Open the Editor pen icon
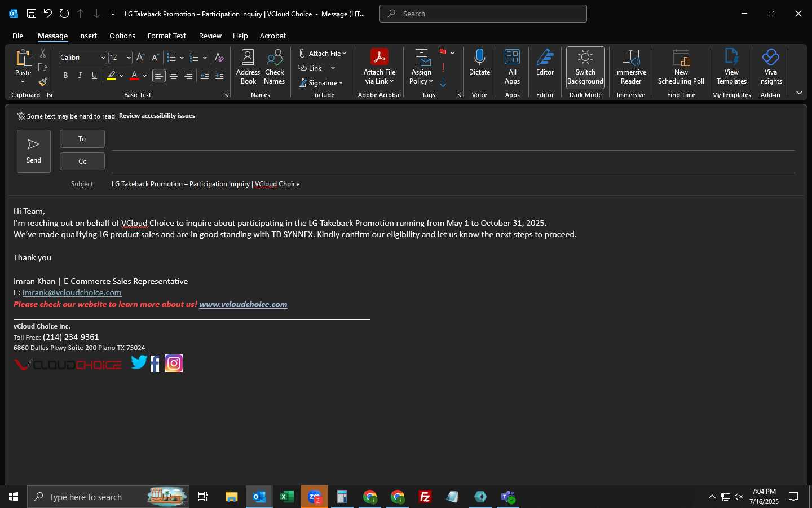 pyautogui.click(x=545, y=62)
